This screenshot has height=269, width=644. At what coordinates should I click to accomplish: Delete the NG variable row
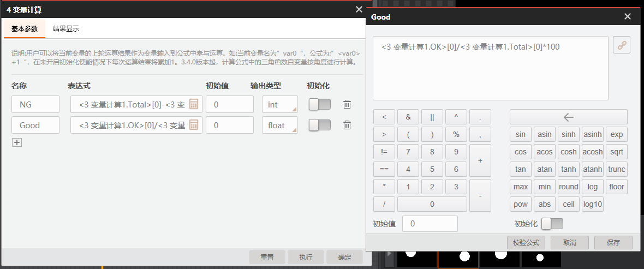click(347, 104)
